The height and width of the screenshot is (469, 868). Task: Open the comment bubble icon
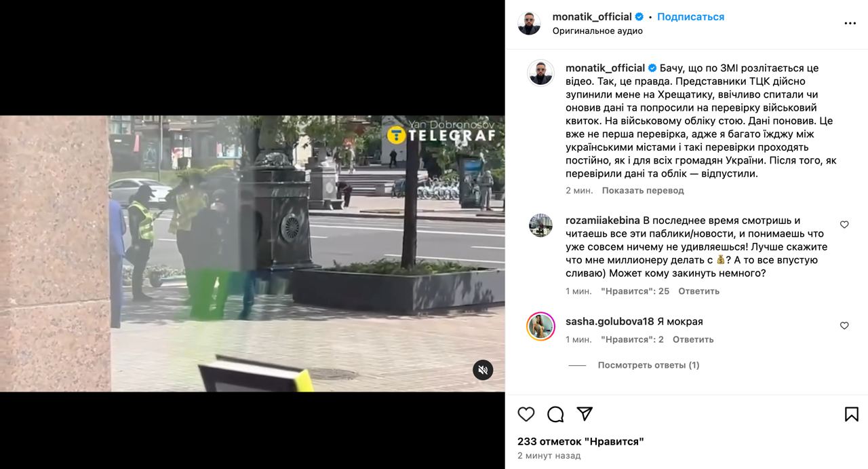pyautogui.click(x=555, y=414)
